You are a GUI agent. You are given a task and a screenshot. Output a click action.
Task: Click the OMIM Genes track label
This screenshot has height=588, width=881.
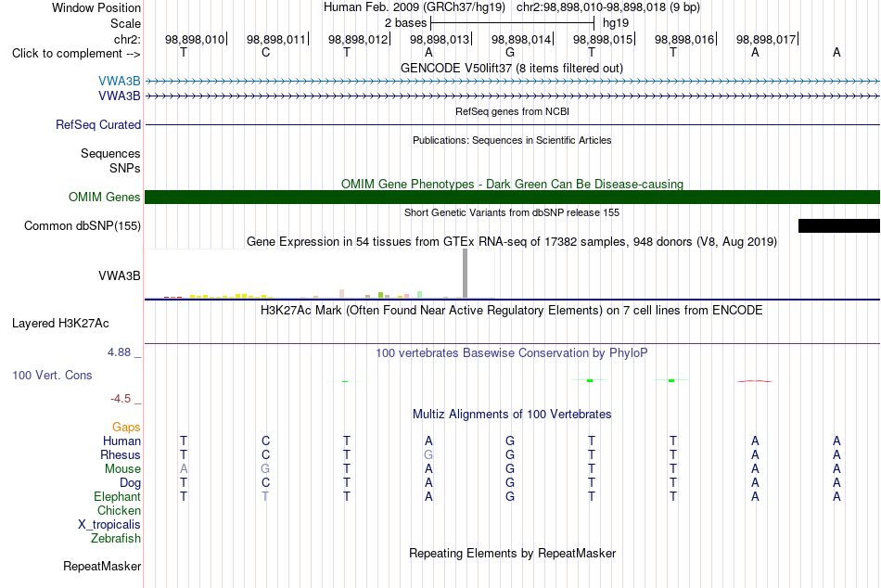point(104,198)
